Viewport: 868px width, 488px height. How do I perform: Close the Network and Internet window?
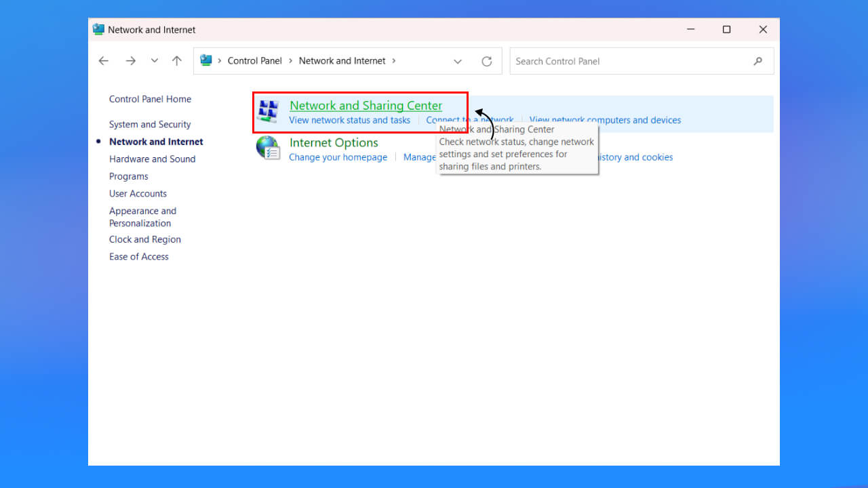point(763,29)
